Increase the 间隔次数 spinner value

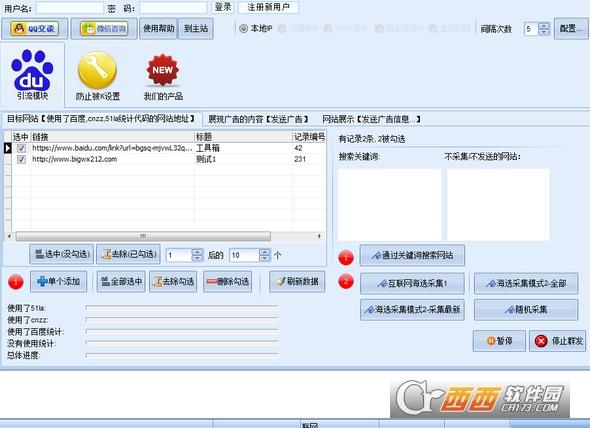click(544, 26)
